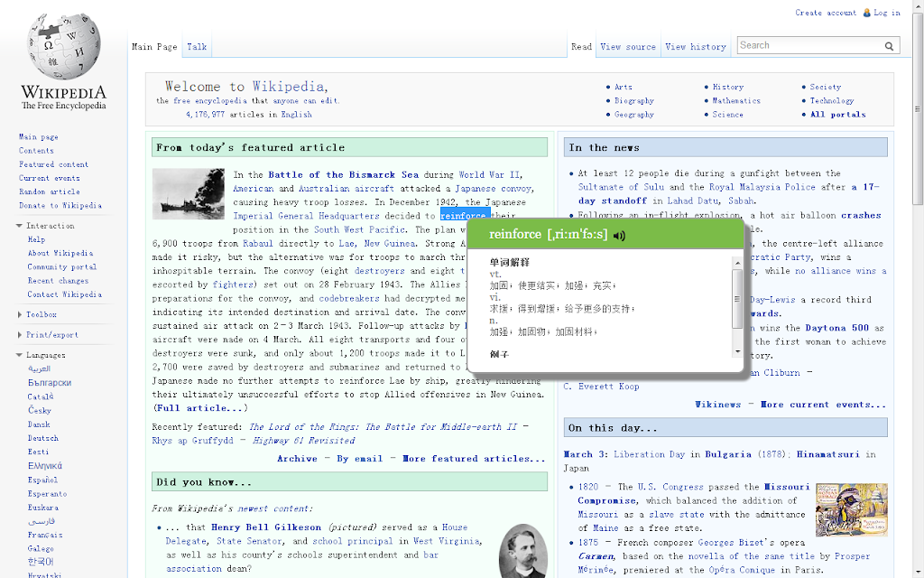Open the 1820 year link
Viewport: 924px width, 578px height.
(588, 487)
